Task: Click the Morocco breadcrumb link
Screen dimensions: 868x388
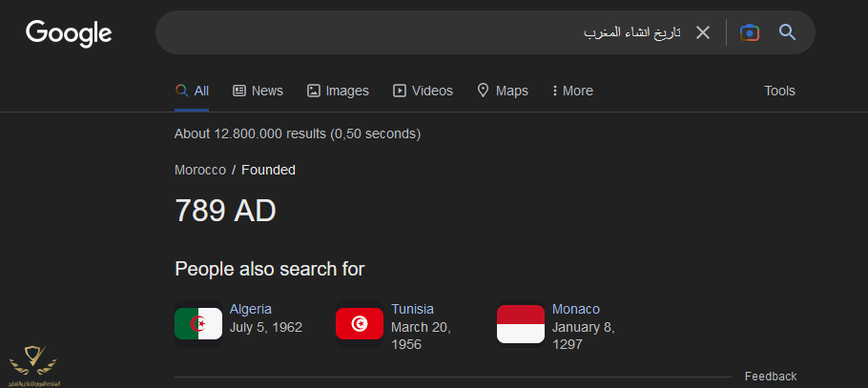Action: [200, 170]
